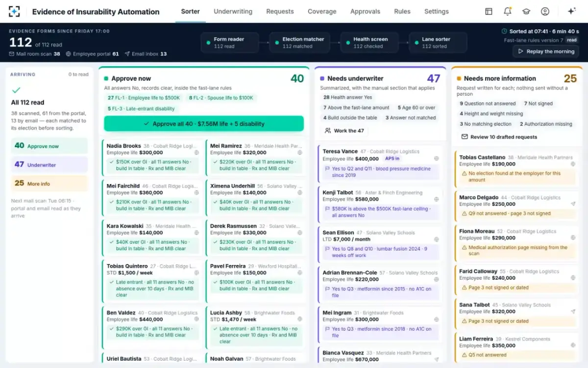Image resolution: width=588 pixels, height=368 pixels.
Task: Open the Requests tab
Action: coord(280,11)
